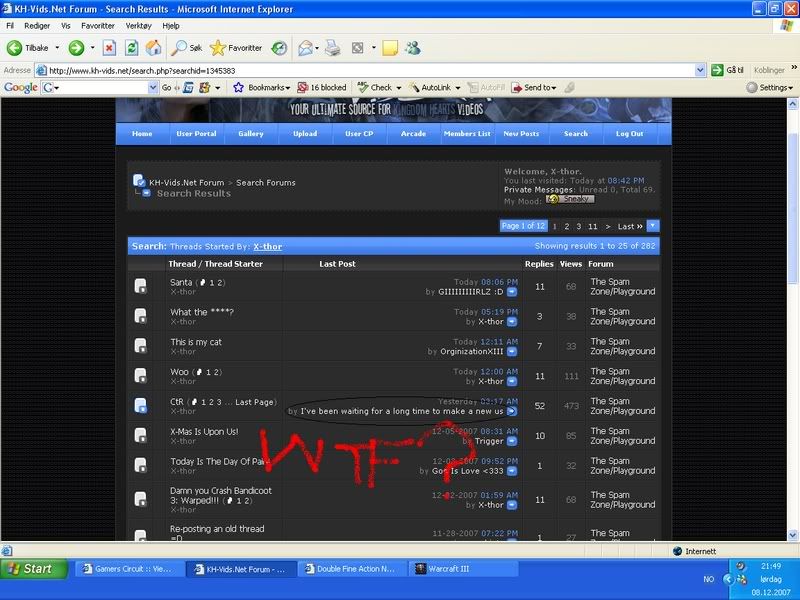Open the Back button history dropdown arrow
Image resolution: width=800 pixels, height=600 pixels.
tap(57, 48)
